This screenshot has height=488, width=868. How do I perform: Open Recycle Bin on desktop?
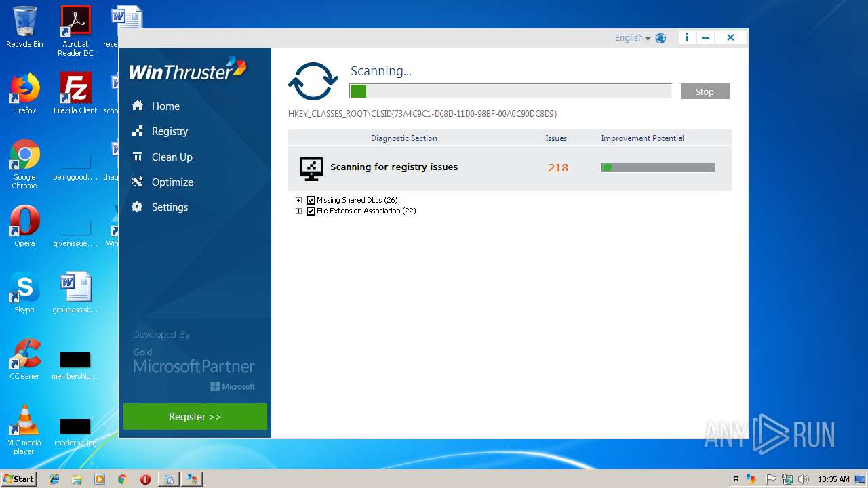point(24,28)
